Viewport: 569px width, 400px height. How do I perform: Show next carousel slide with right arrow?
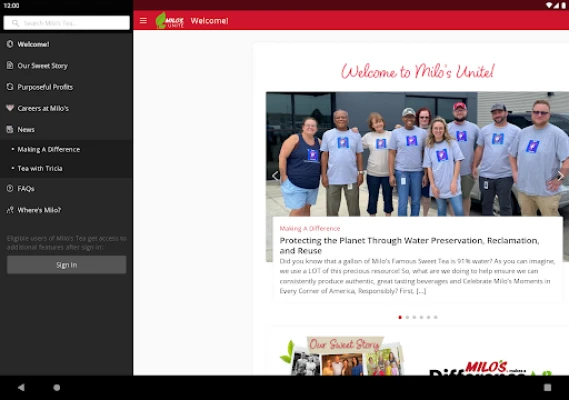561,176
